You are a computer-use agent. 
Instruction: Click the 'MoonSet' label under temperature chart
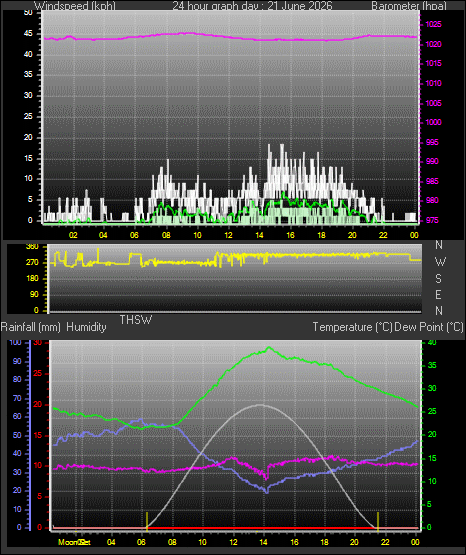click(x=74, y=542)
